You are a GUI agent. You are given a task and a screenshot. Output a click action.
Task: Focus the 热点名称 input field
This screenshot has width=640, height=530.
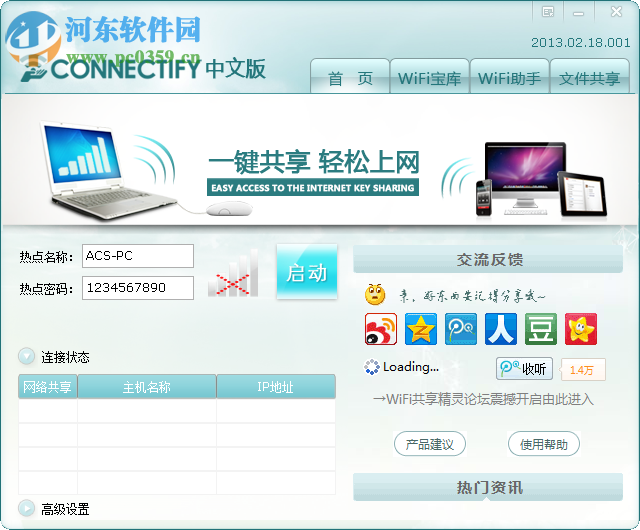tap(138, 256)
